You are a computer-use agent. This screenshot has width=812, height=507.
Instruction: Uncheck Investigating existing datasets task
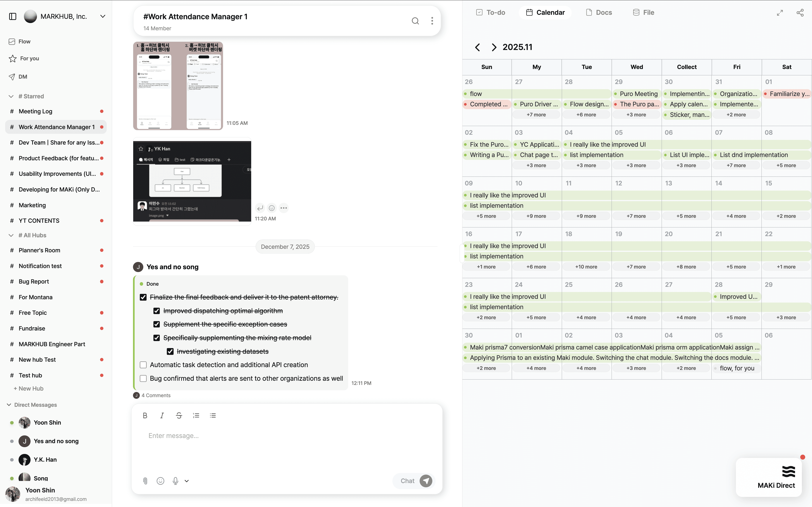(170, 351)
